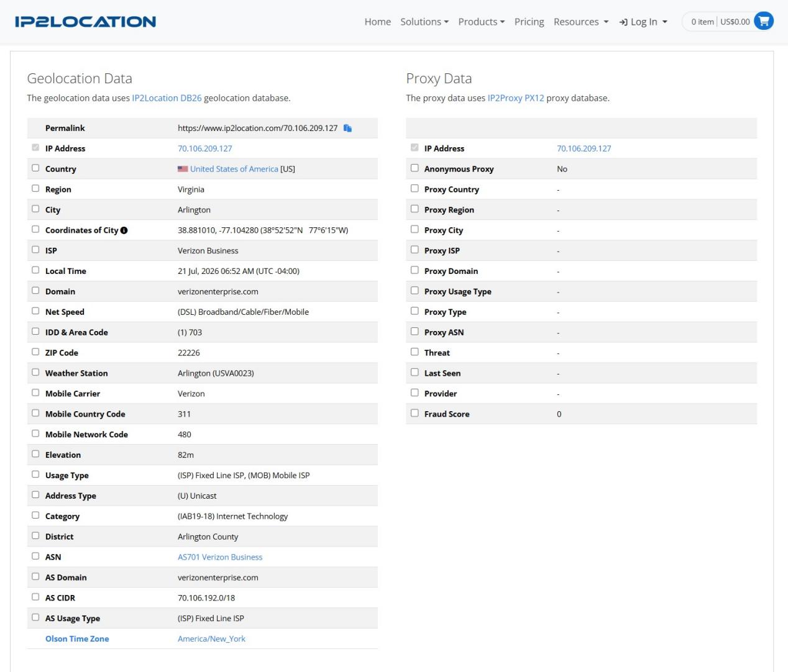Open the Resources dropdown menu
Image resolution: width=788 pixels, height=672 pixels.
coord(581,22)
